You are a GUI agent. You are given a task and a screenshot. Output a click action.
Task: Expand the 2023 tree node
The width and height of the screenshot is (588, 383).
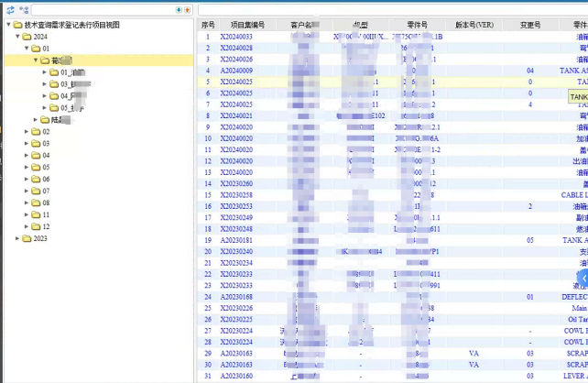click(x=17, y=238)
